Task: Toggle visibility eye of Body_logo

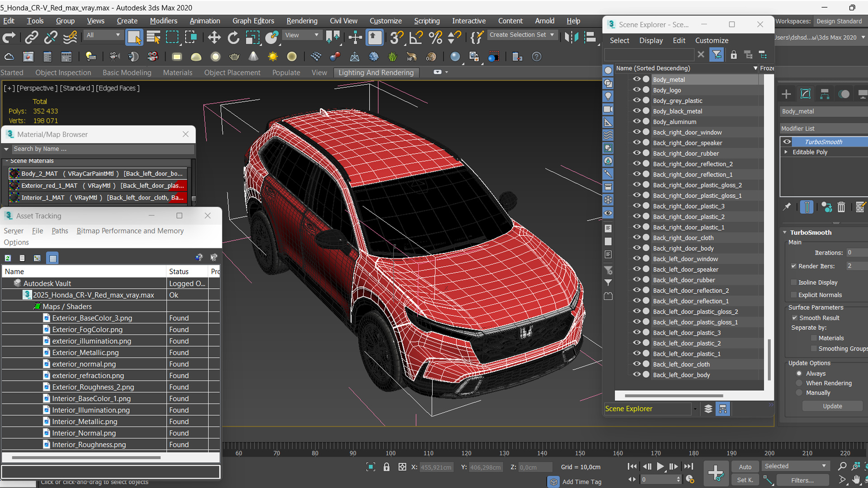Action: [x=637, y=89]
